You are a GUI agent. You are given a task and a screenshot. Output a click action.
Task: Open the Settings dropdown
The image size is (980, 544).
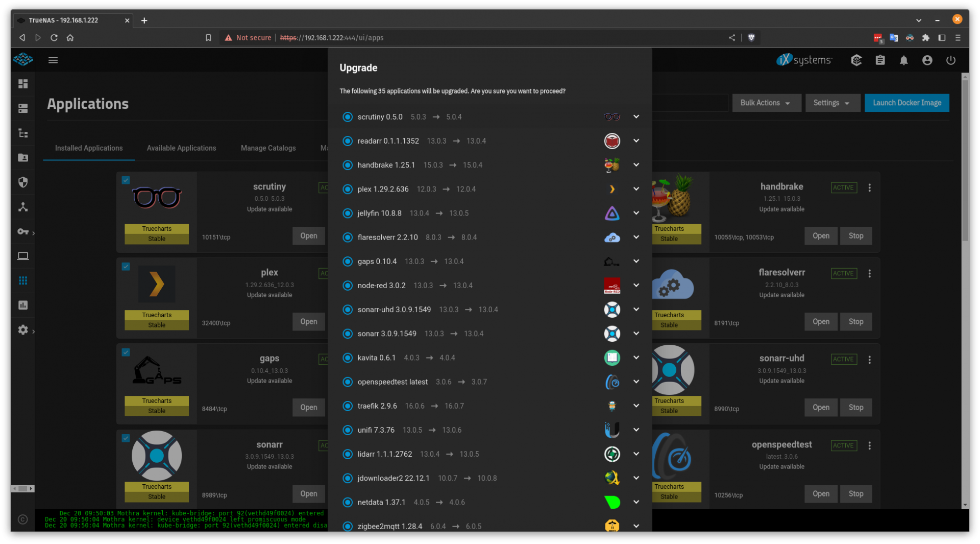point(832,103)
